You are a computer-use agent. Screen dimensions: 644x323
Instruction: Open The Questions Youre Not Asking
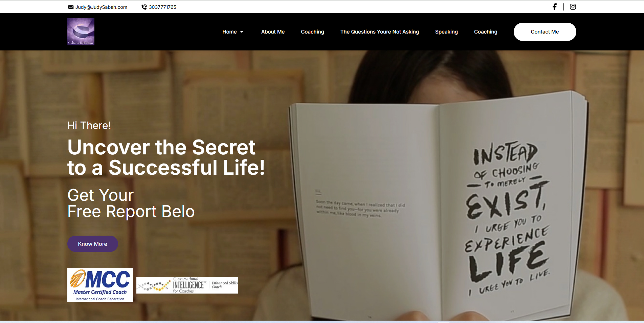point(379,32)
